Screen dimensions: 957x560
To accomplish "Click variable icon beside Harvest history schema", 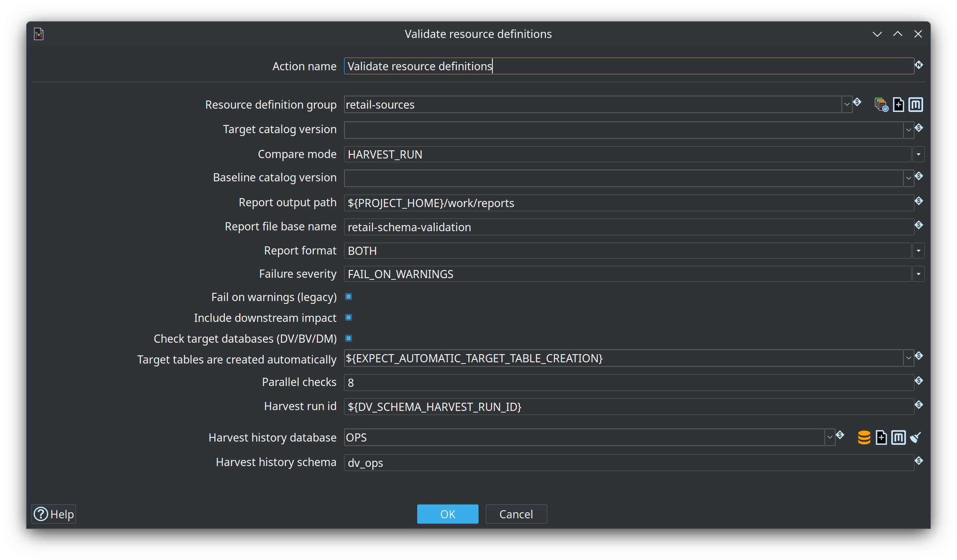I will click(919, 460).
